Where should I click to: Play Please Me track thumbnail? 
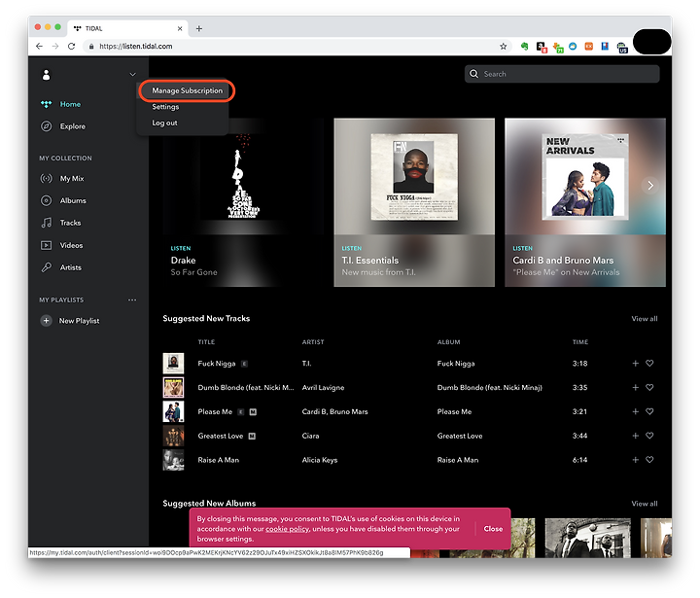point(173,411)
